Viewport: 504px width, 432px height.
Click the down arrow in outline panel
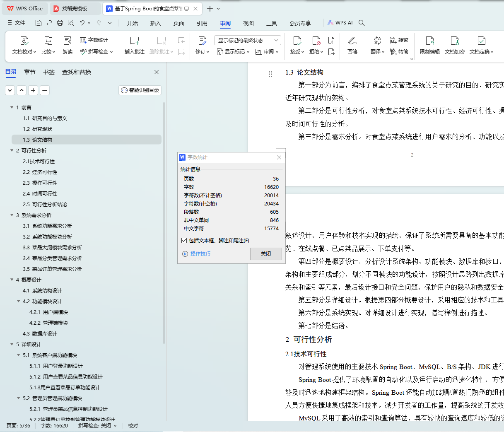click(x=10, y=90)
